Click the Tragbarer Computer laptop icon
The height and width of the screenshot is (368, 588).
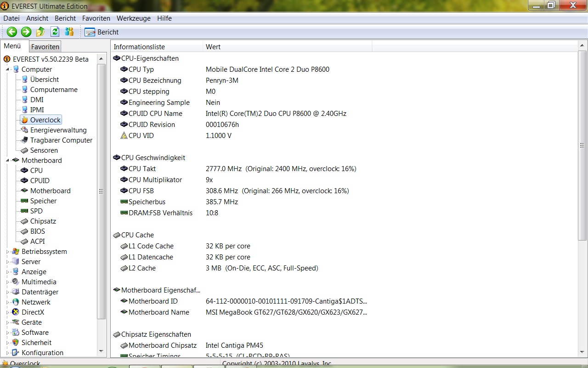pos(24,140)
